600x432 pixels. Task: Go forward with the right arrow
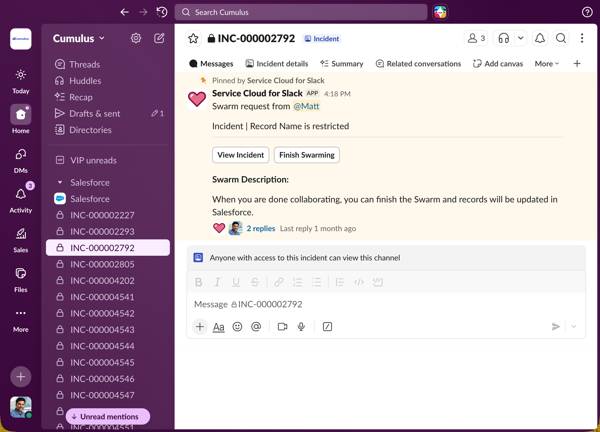click(x=143, y=12)
